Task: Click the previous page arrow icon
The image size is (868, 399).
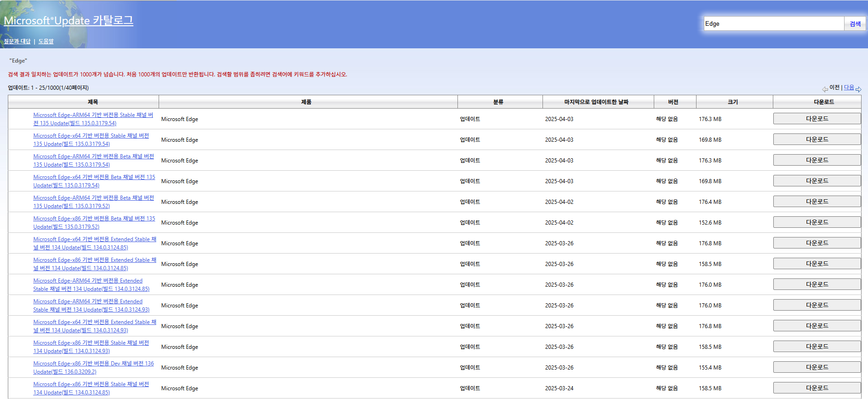Action: (x=825, y=89)
